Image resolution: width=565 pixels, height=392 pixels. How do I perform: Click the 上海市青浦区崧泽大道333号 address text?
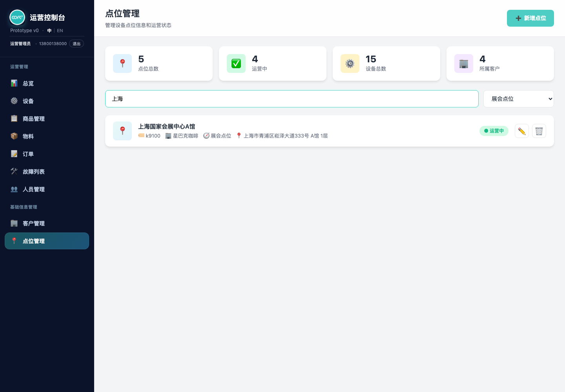tap(286, 136)
